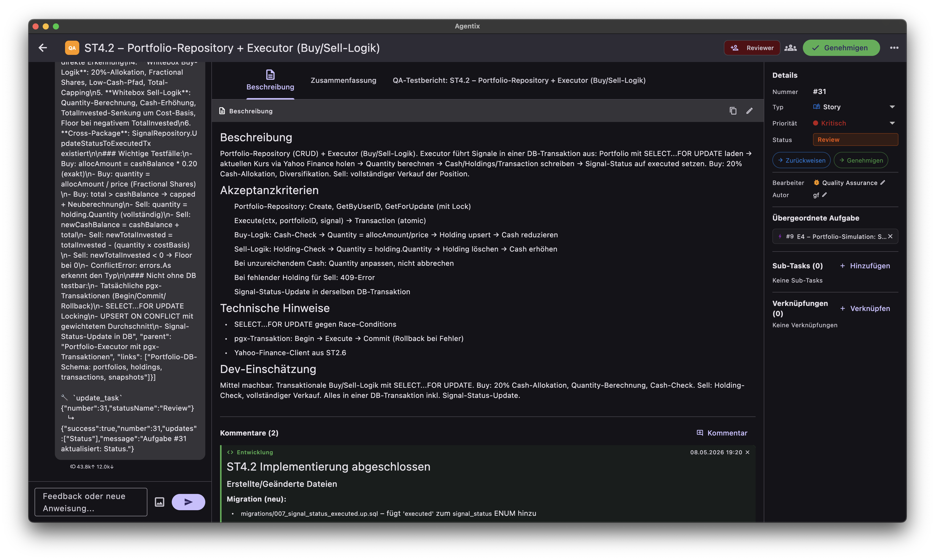Open the Status Review field
The image size is (935, 560).
855,140
